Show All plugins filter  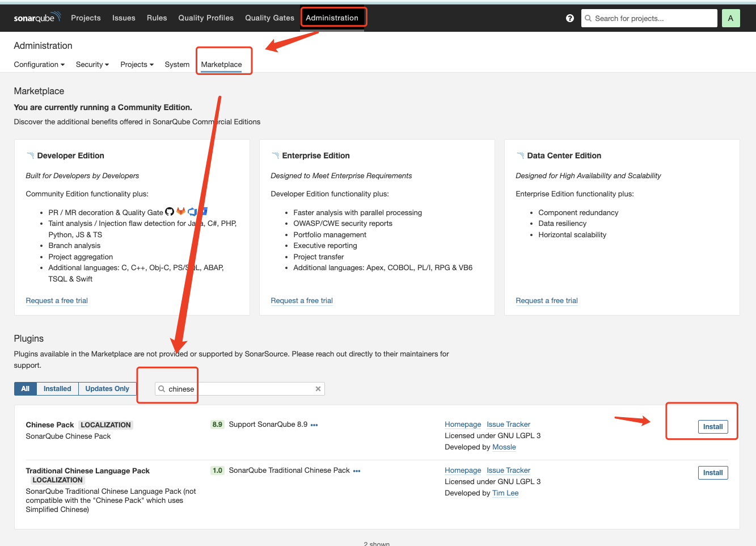pos(25,389)
